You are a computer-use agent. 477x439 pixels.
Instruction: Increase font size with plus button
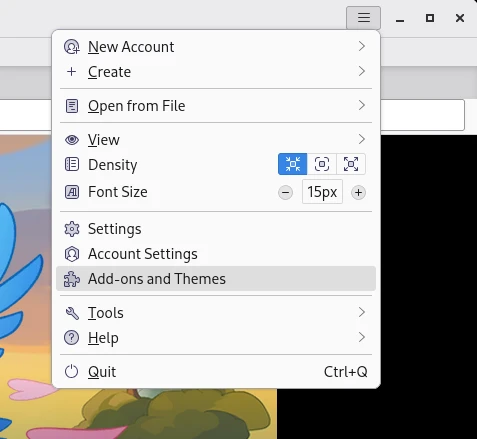(358, 192)
